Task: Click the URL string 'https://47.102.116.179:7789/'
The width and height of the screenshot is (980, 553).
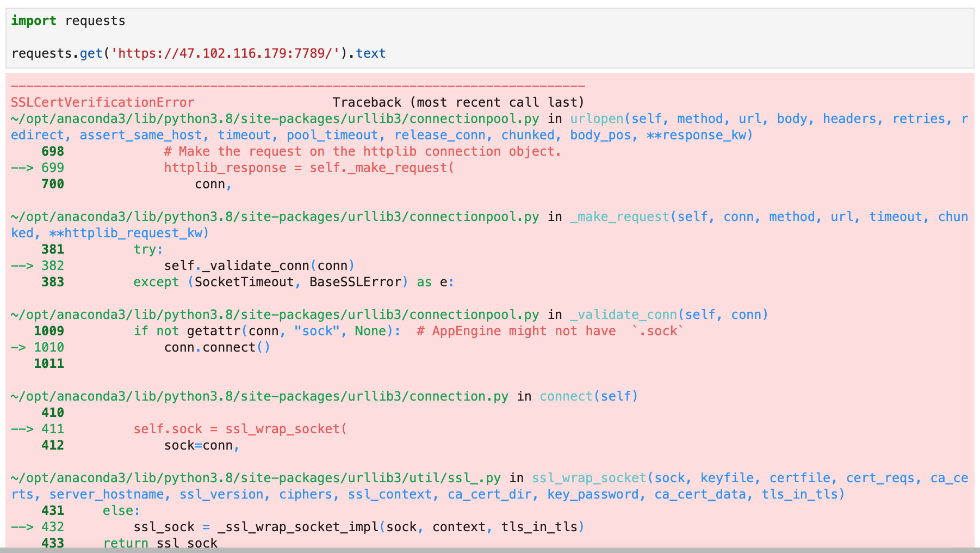Action: pos(225,53)
